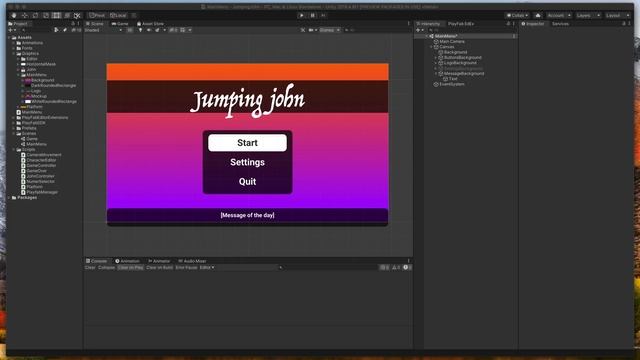This screenshot has height=360, width=640.
Task: Toggle the Pivot handle position button
Action: (x=97, y=16)
